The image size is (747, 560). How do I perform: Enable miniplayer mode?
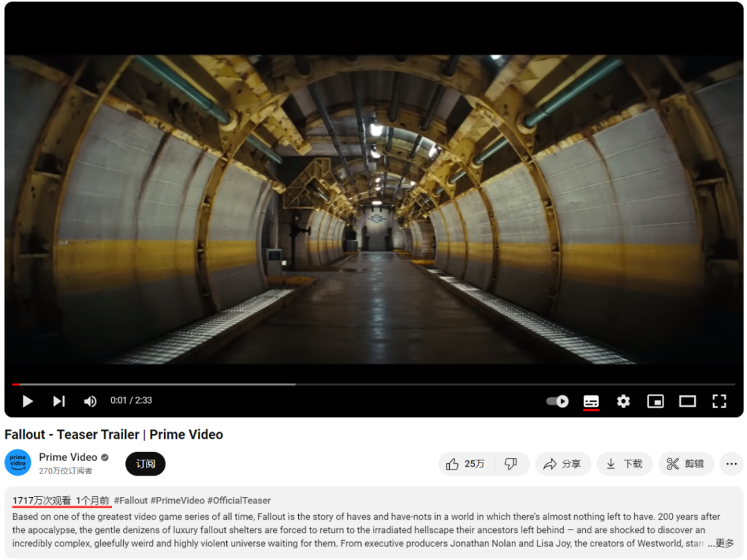click(x=656, y=402)
